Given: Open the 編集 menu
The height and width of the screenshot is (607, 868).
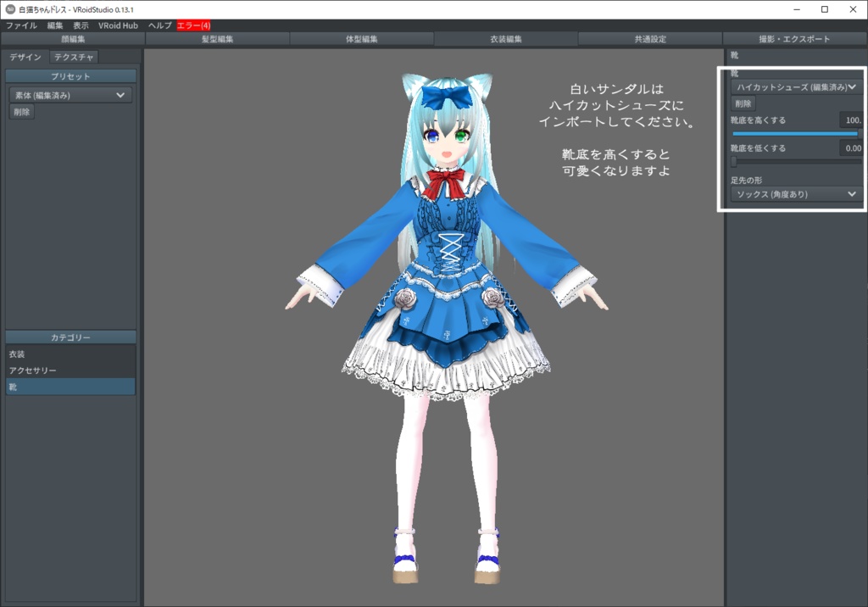Looking at the screenshot, I should [x=55, y=25].
